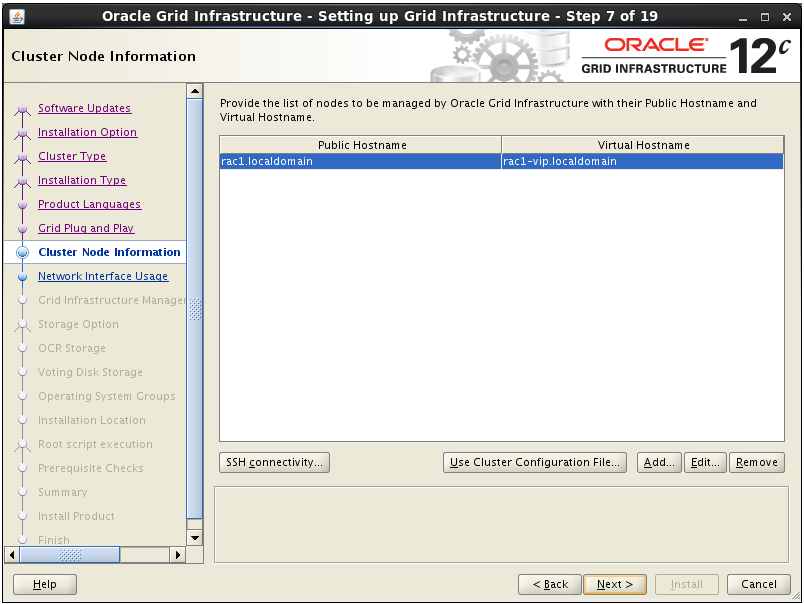Jump to the Installation Type step
This screenshot has width=804, height=604.
[x=82, y=180]
